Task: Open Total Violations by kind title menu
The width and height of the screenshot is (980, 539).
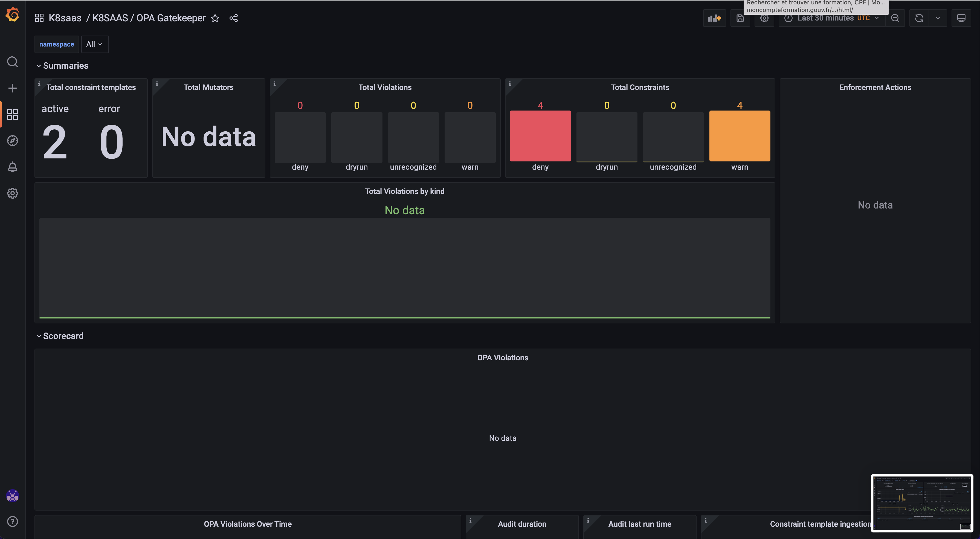Action: (405, 191)
